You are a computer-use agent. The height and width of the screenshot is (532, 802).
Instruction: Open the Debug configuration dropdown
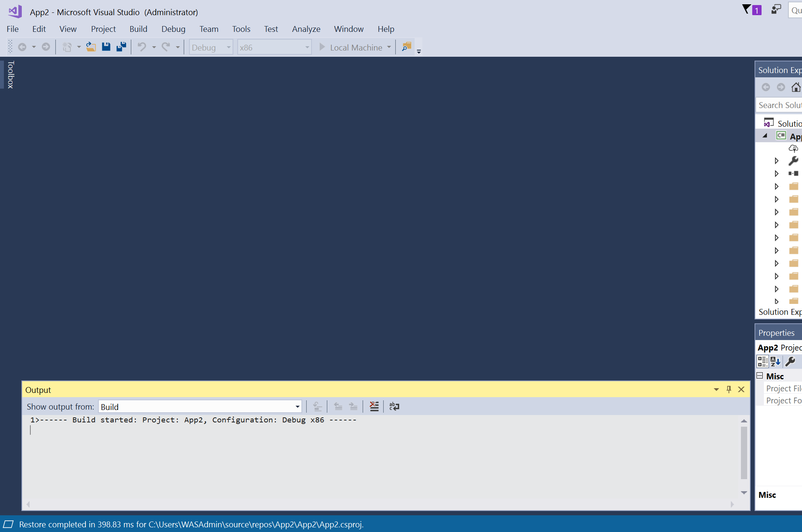tap(211, 47)
